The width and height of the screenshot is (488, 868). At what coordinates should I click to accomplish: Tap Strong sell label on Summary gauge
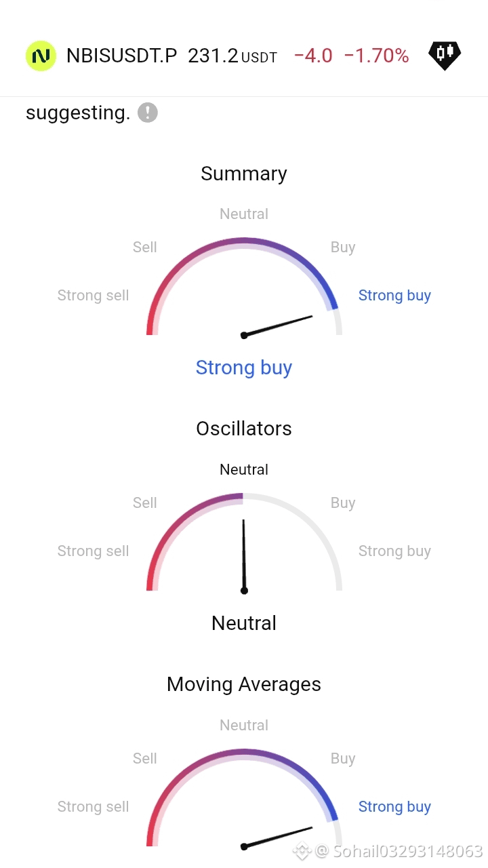tap(93, 296)
